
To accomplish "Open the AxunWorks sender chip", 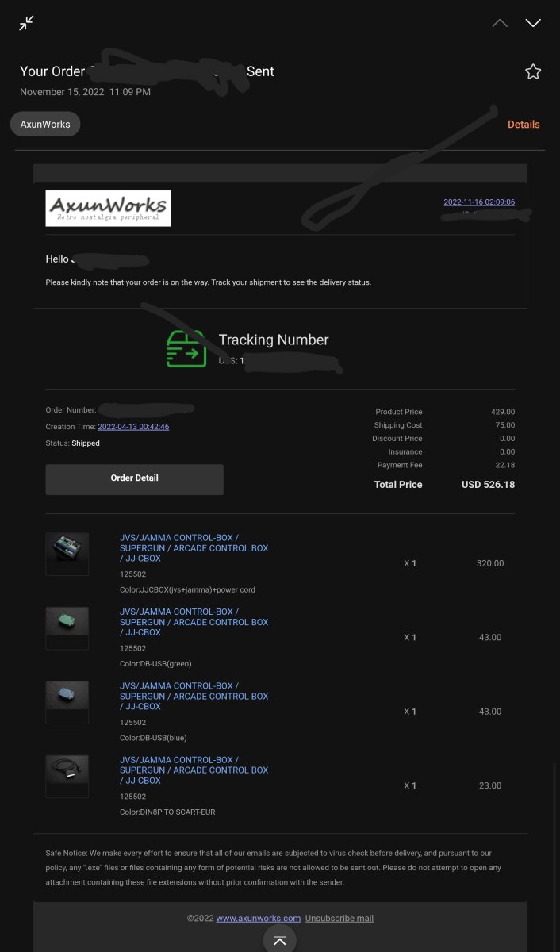I will [45, 124].
